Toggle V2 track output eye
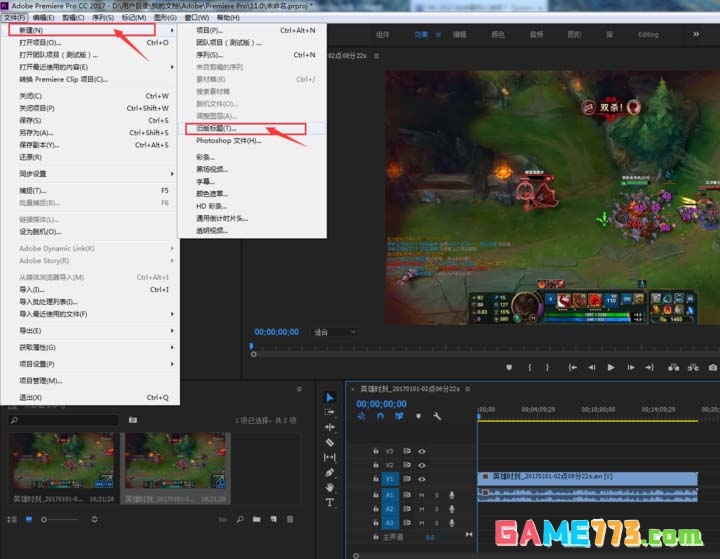The image size is (720, 559). point(422,465)
